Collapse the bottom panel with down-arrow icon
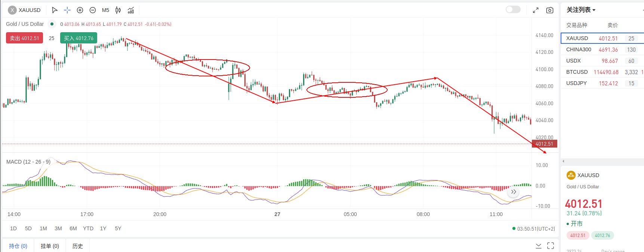Viewport: 644px width, 252px height. coord(538,246)
